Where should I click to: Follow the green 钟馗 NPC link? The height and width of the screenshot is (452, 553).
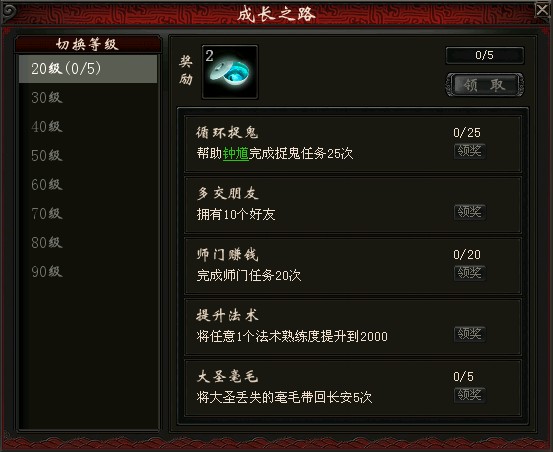pyautogui.click(x=236, y=154)
